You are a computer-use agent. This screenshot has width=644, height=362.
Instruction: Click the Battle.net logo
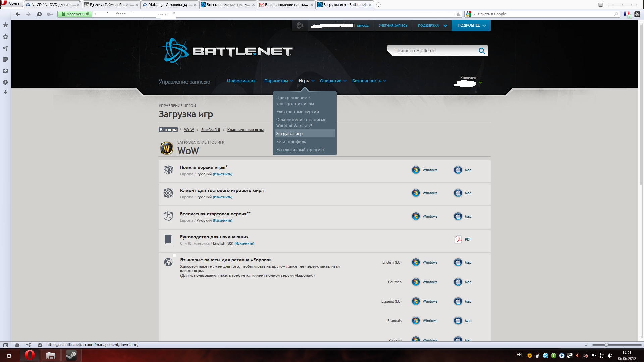[x=226, y=52]
